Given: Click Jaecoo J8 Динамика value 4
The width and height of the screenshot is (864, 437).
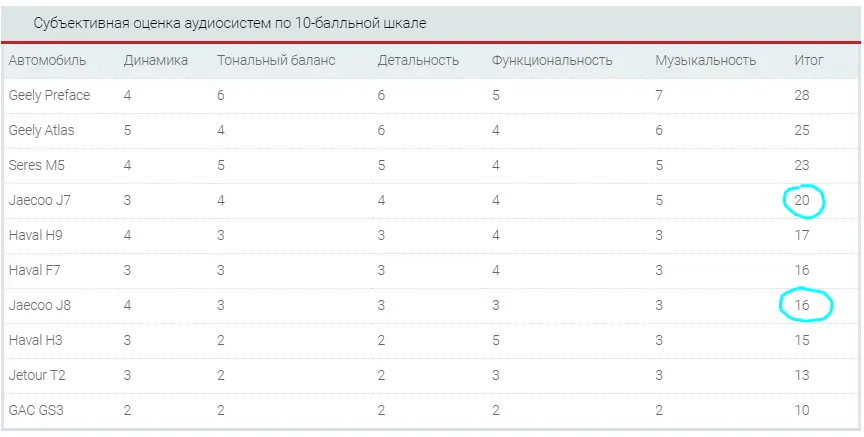Looking at the screenshot, I should [127, 305].
